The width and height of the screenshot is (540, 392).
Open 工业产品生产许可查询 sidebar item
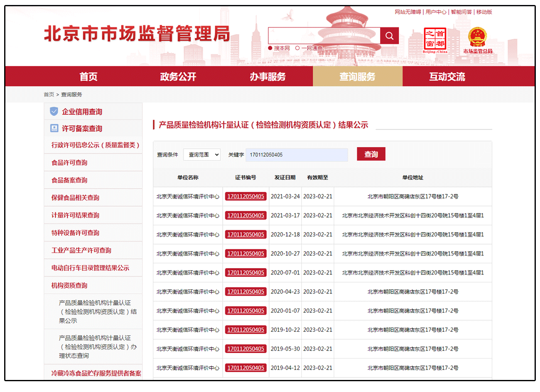pyautogui.click(x=81, y=250)
